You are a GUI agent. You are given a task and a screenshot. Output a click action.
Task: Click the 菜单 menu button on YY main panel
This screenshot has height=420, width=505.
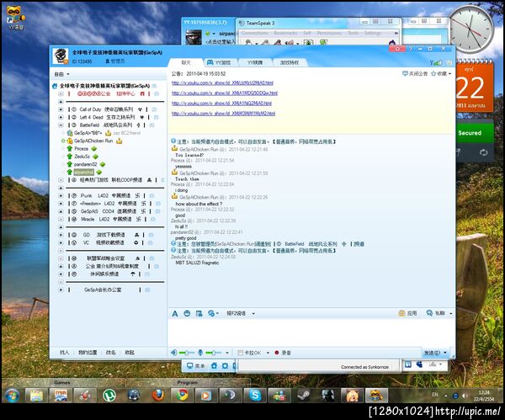(x=196, y=365)
